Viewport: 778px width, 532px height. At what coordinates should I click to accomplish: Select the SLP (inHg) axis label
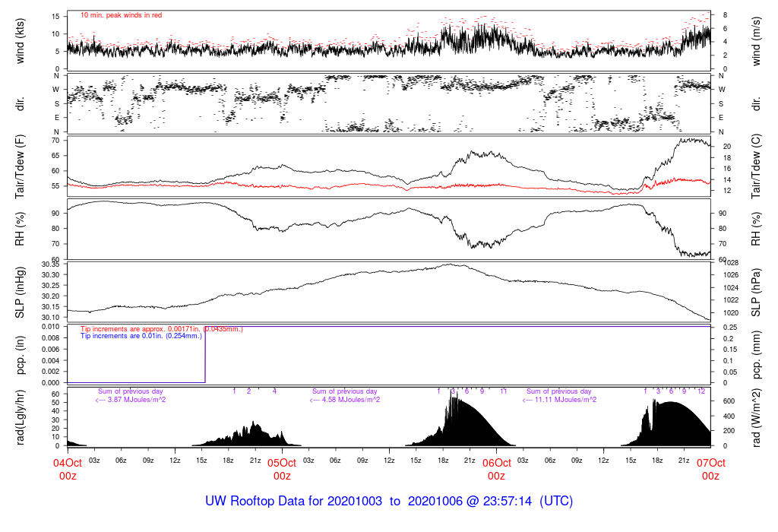pos(21,291)
